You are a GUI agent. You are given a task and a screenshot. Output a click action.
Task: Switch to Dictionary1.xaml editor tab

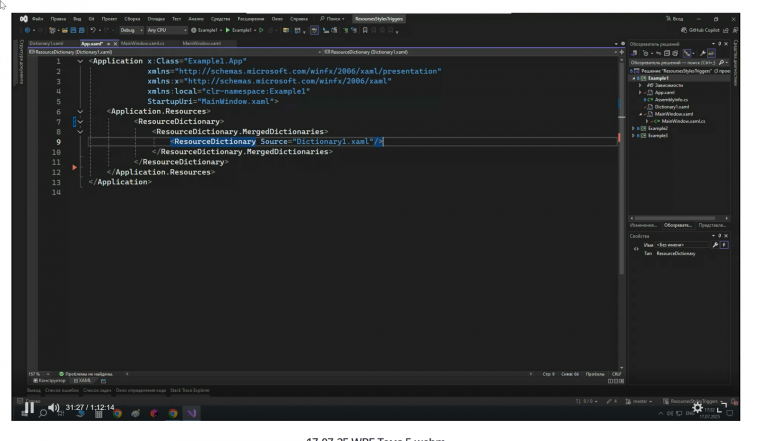[x=46, y=43]
